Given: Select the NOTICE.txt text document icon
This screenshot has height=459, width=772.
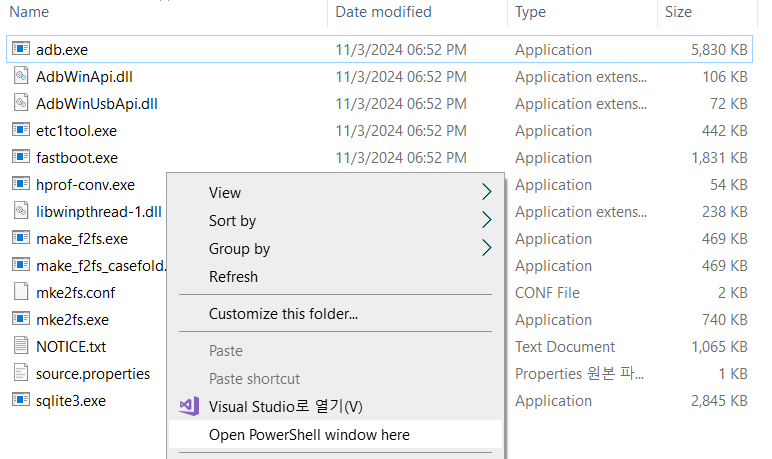Looking at the screenshot, I should pos(21,346).
